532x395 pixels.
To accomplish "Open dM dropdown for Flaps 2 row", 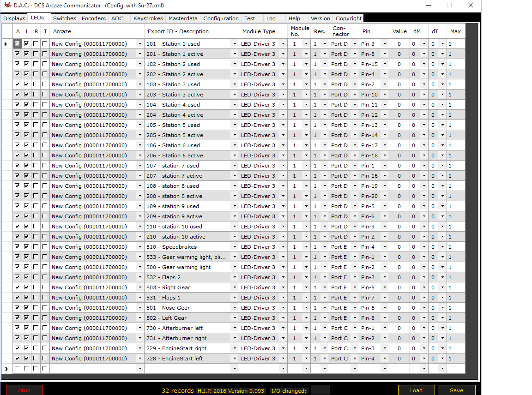I will 424,277.
